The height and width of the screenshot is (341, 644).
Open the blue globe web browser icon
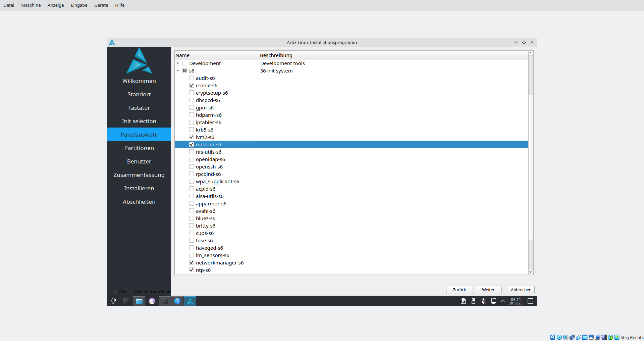(x=177, y=301)
